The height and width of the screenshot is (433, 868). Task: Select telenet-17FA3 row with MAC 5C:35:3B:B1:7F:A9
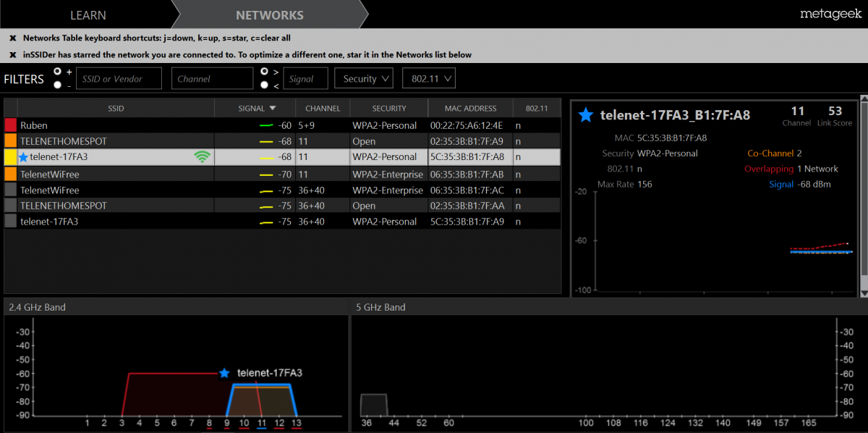282,222
